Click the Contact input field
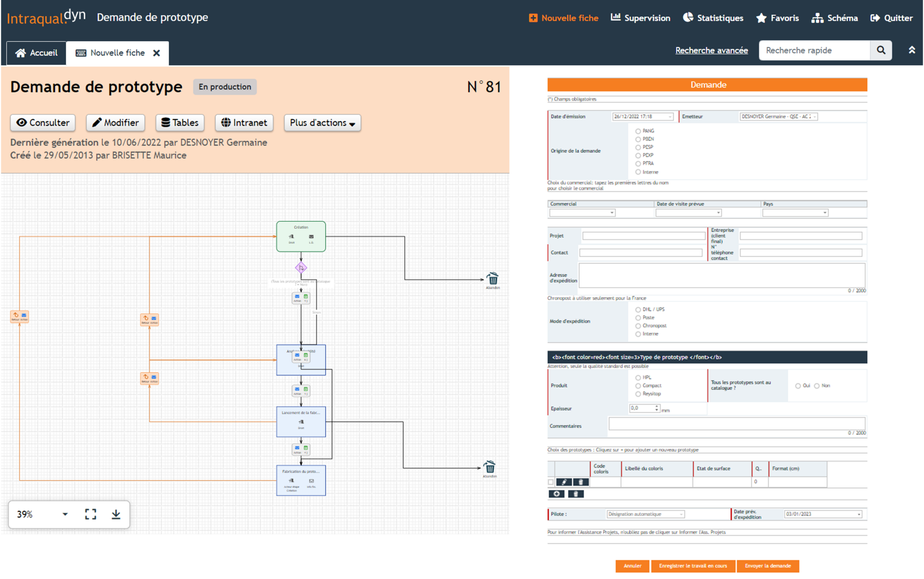The width and height of the screenshot is (924, 579). (x=641, y=253)
